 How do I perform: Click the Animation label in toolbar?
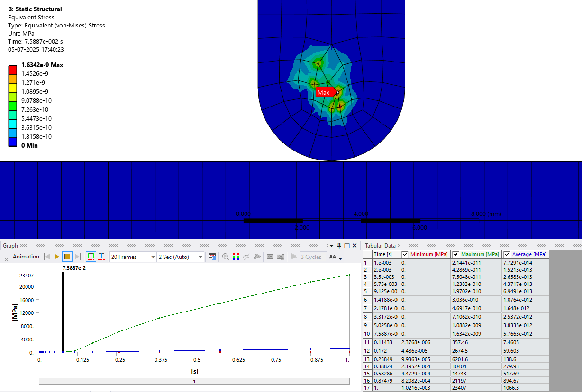point(26,257)
